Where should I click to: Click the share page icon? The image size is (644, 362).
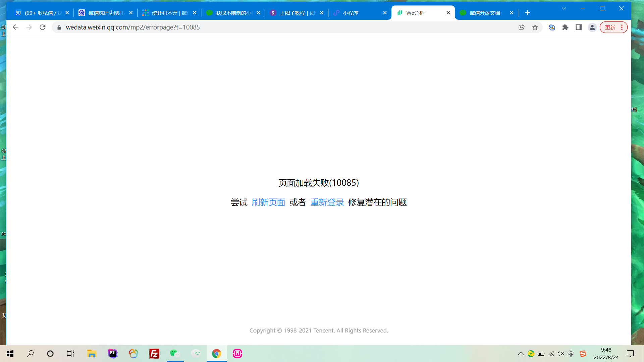click(522, 27)
